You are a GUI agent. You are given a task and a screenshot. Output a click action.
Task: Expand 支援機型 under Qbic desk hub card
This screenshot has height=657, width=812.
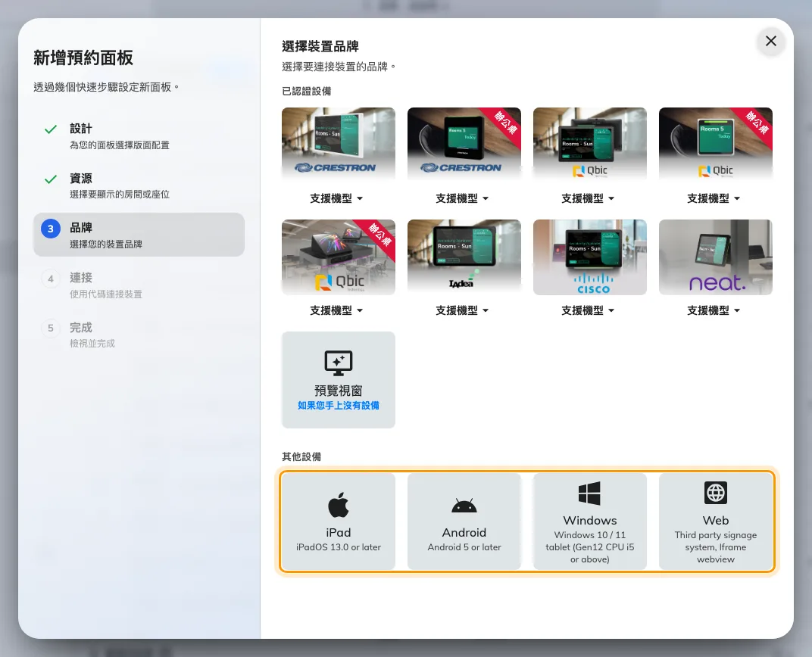[x=336, y=310]
